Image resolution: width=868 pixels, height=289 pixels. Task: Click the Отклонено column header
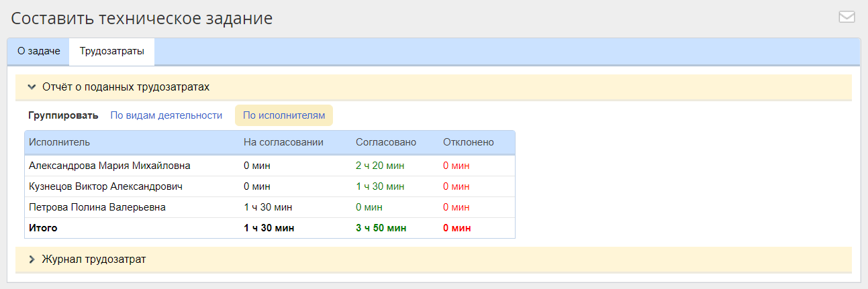(x=469, y=142)
